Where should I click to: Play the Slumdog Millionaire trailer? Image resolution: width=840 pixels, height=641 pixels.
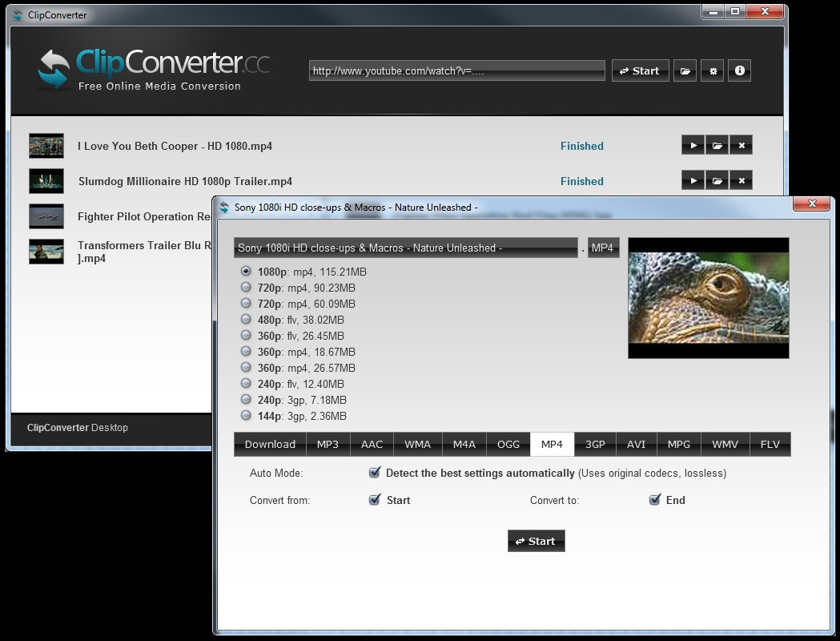693,180
